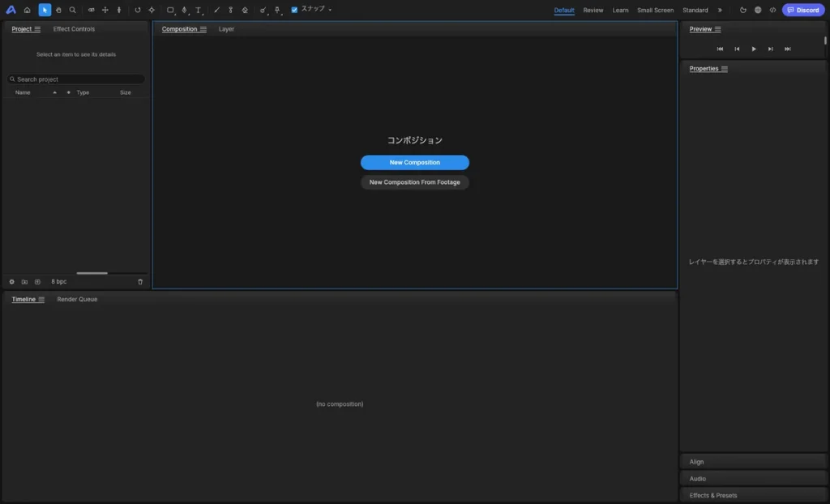The image size is (830, 504).
Task: Switch to Default workspace
Action: pos(564,10)
